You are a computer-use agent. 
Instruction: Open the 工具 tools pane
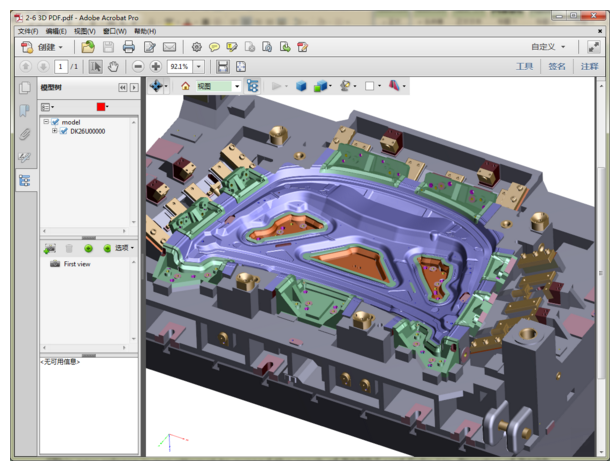pyautogui.click(x=524, y=66)
